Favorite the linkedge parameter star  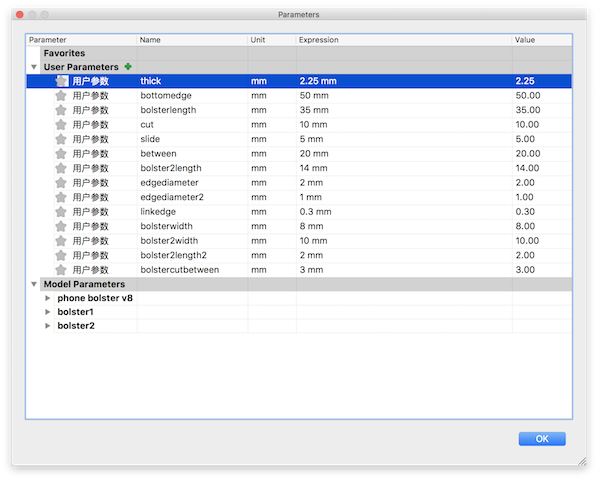pos(61,211)
